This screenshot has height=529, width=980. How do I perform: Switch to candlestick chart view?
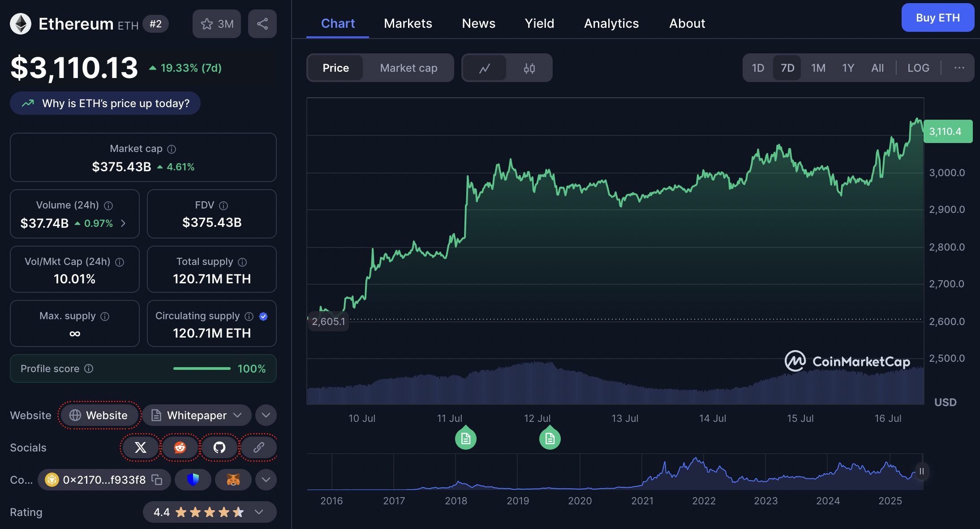529,68
